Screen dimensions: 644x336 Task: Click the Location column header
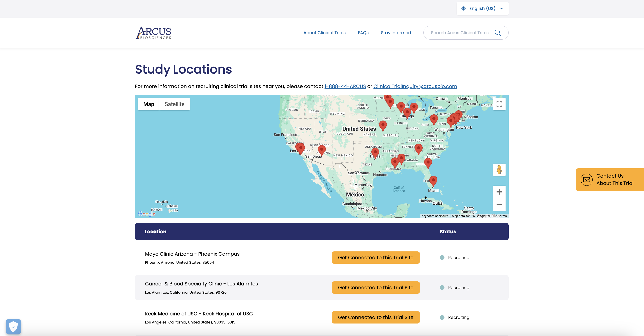[156, 232]
